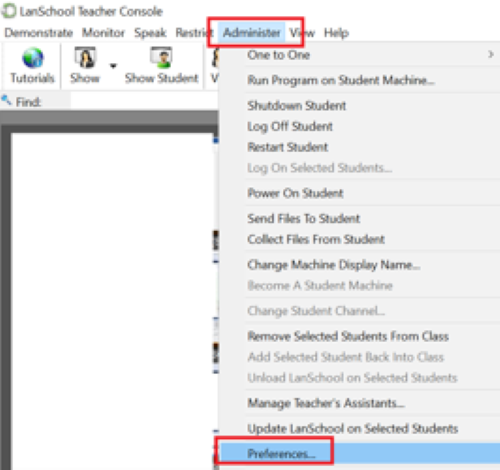Click the Show teacher screen icon
The image size is (500, 470).
click(85, 57)
